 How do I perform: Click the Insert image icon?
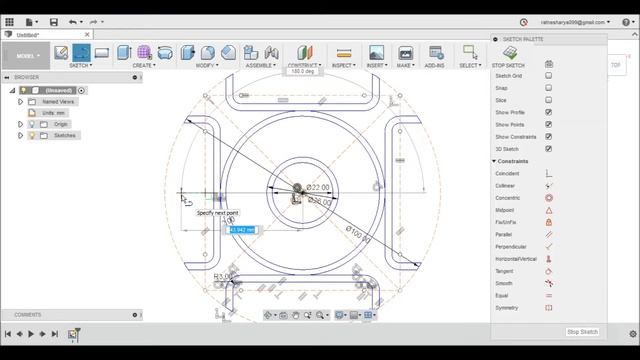click(x=376, y=53)
